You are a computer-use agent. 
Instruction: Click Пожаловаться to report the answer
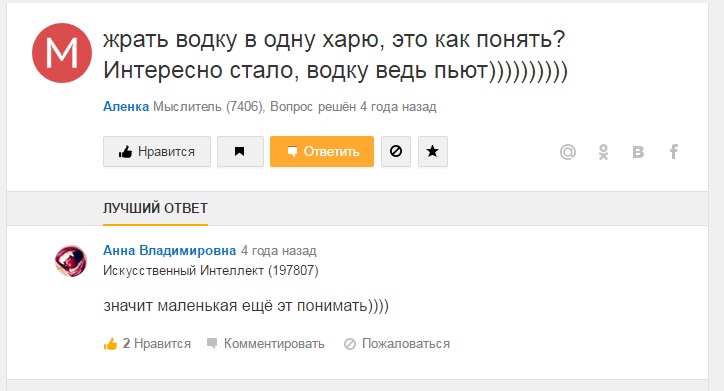(397, 343)
